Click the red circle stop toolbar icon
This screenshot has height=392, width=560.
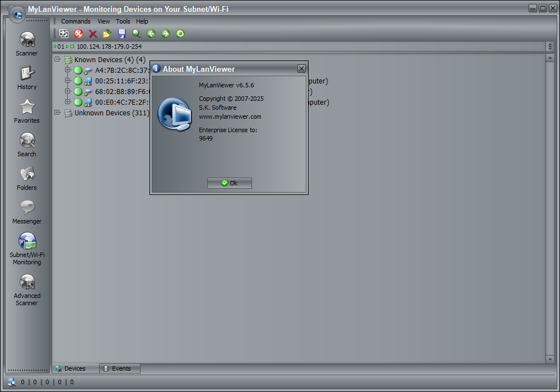(x=78, y=34)
